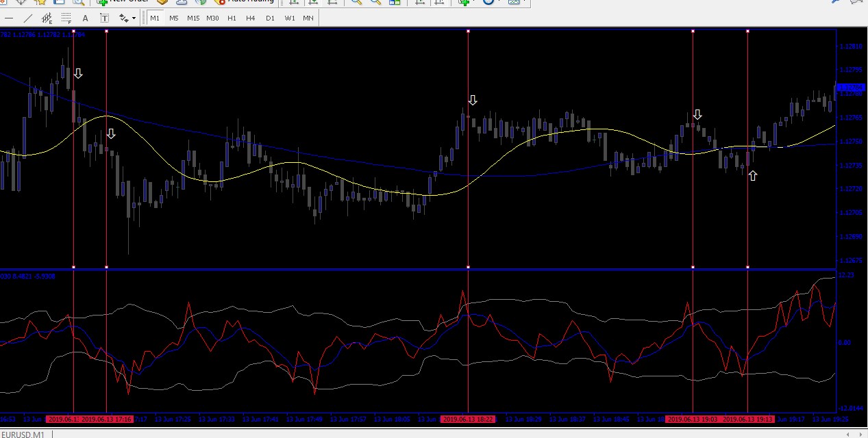Click the 1.12750 price axis value
Image resolution: width=868 pixels, height=438 pixels.
pyautogui.click(x=851, y=142)
